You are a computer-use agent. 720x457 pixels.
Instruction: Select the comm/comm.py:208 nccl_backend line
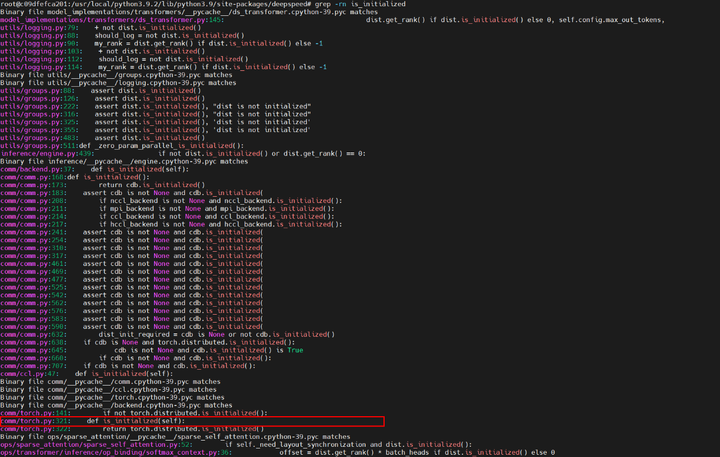tap(171, 201)
